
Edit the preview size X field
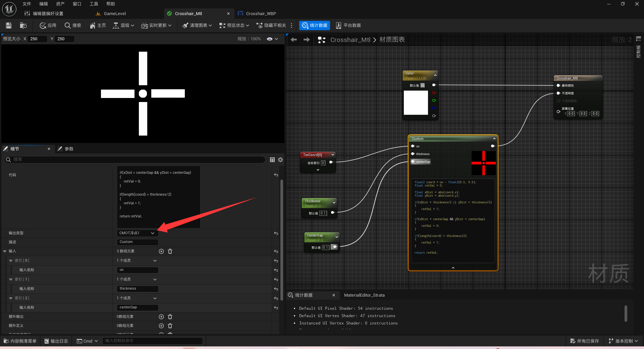click(x=37, y=39)
